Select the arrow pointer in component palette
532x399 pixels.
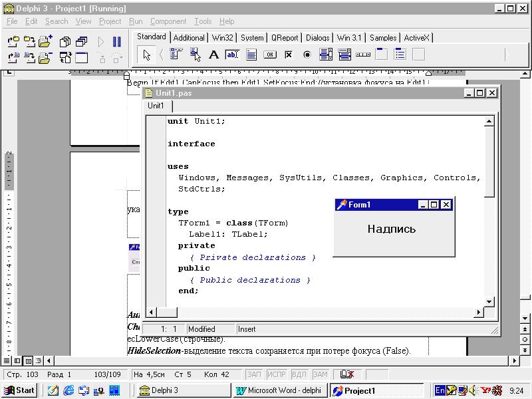tap(146, 55)
